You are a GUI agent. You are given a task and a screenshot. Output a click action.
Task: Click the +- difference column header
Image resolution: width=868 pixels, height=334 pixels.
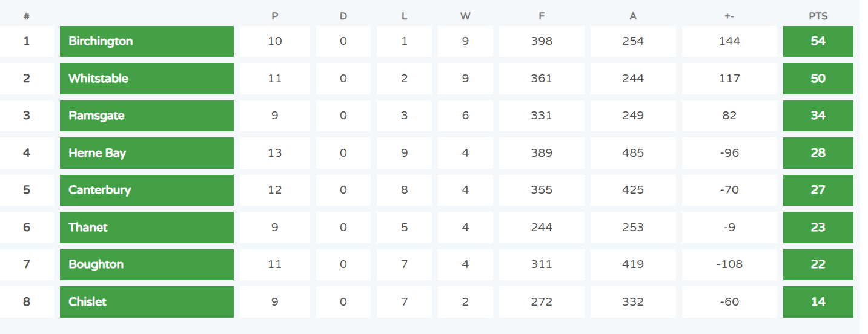tap(729, 16)
